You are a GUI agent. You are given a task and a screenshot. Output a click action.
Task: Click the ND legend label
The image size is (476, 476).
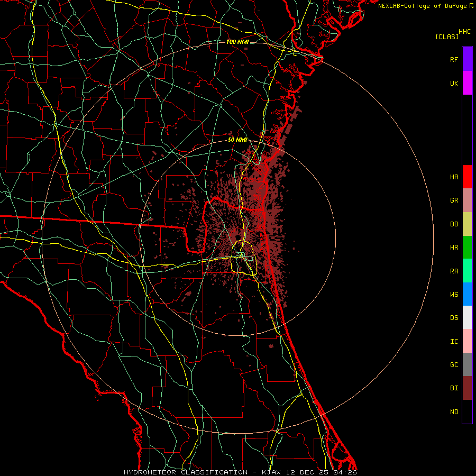click(x=454, y=412)
